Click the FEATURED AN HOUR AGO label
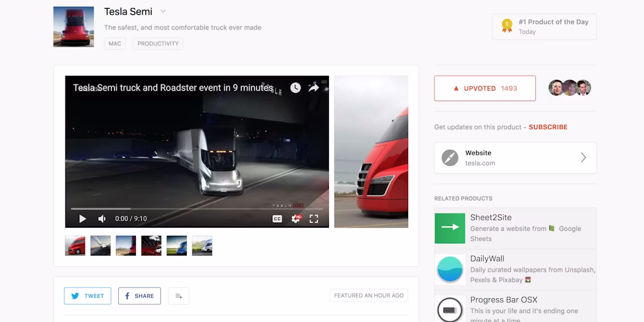The height and width of the screenshot is (322, 644). click(369, 296)
